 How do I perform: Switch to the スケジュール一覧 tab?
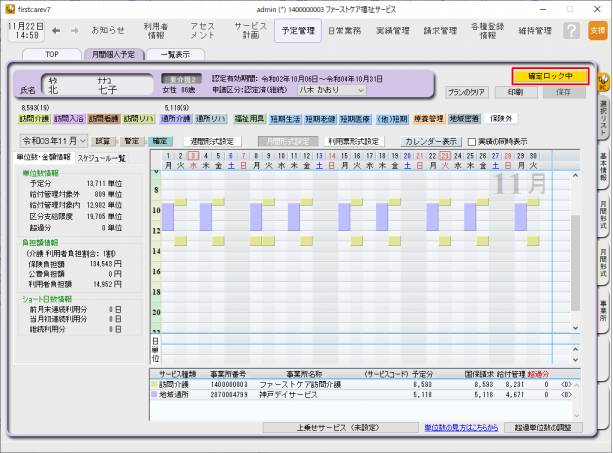(x=101, y=158)
